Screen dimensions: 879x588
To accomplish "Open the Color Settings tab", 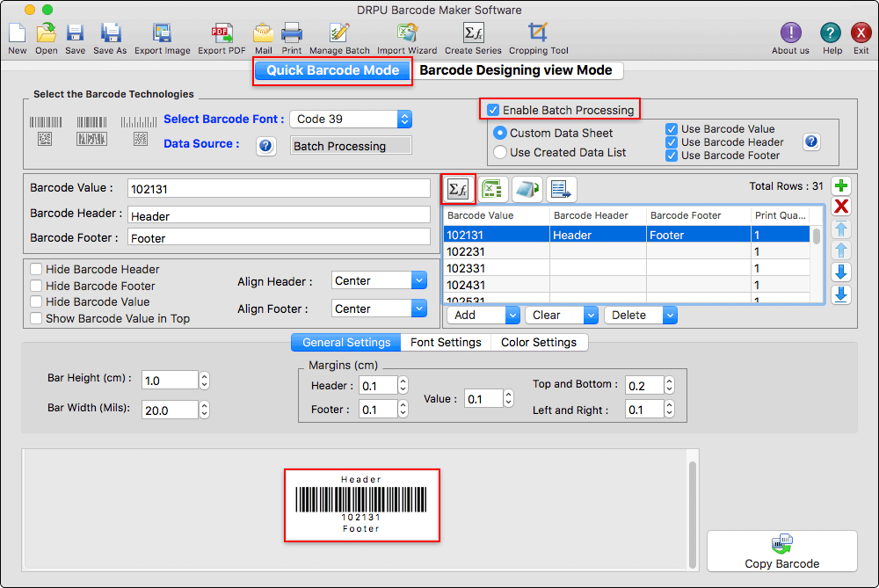I will click(x=539, y=342).
